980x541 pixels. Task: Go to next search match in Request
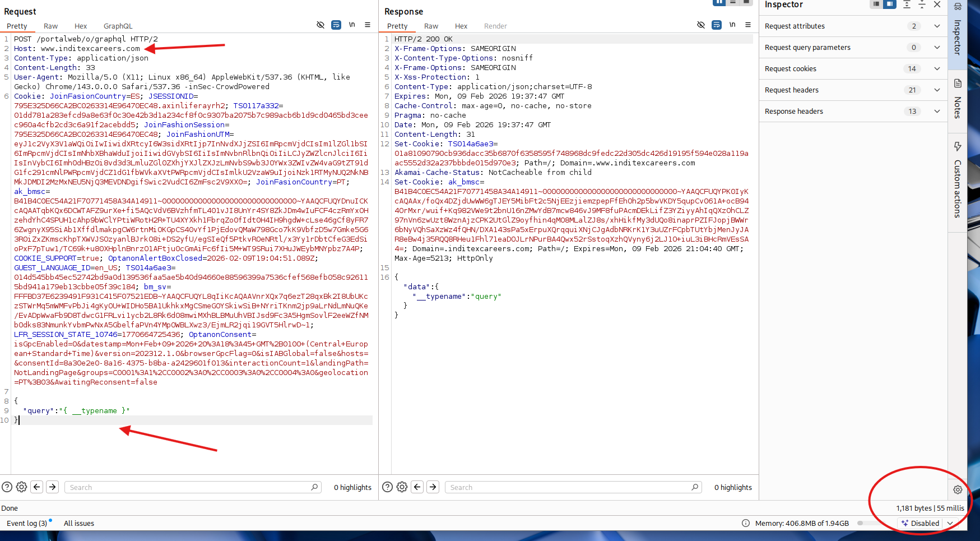point(53,487)
